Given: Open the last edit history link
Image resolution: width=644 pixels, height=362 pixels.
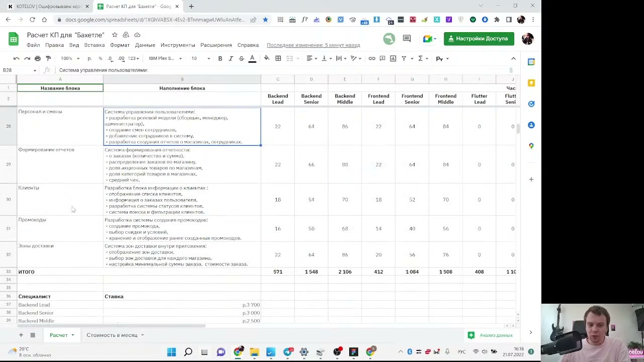Looking at the screenshot, I should coord(313,45).
